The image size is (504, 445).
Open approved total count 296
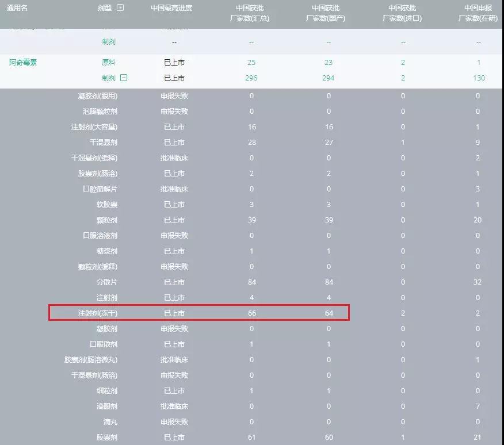point(251,78)
